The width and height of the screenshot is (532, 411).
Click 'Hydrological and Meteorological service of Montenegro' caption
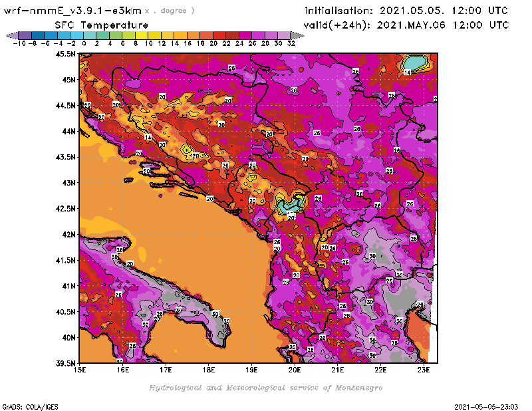265,388
